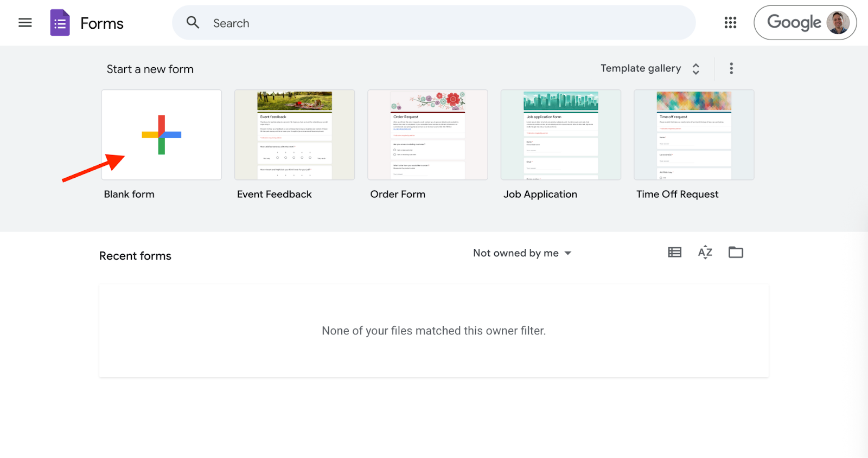Open the folder file picker
868x458 pixels.
pyautogui.click(x=736, y=252)
